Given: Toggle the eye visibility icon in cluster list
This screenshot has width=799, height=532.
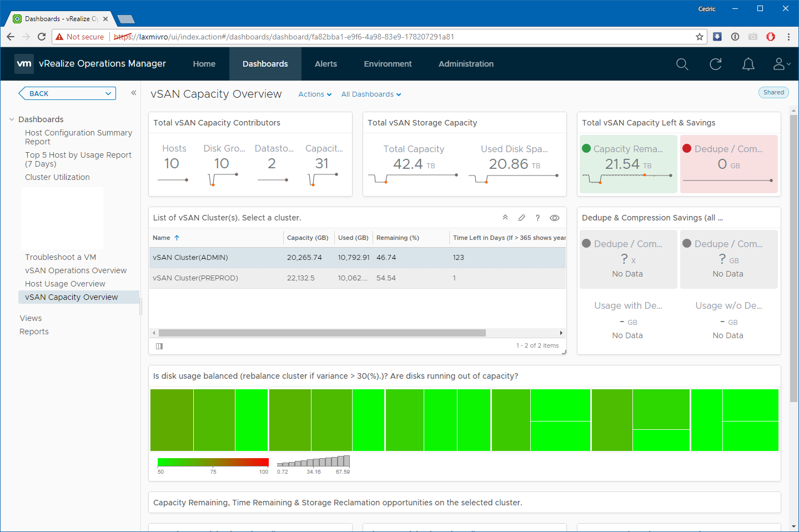Looking at the screenshot, I should click(x=554, y=218).
